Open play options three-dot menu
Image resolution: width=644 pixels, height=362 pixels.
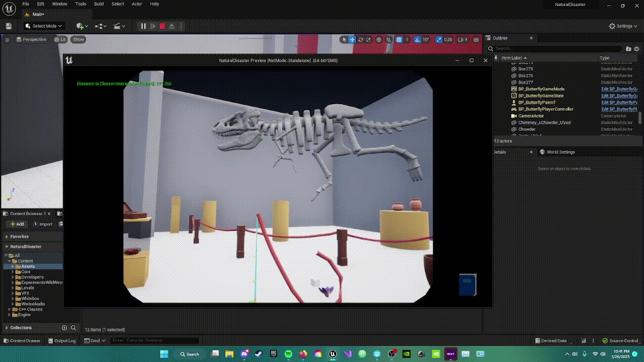coord(181,26)
